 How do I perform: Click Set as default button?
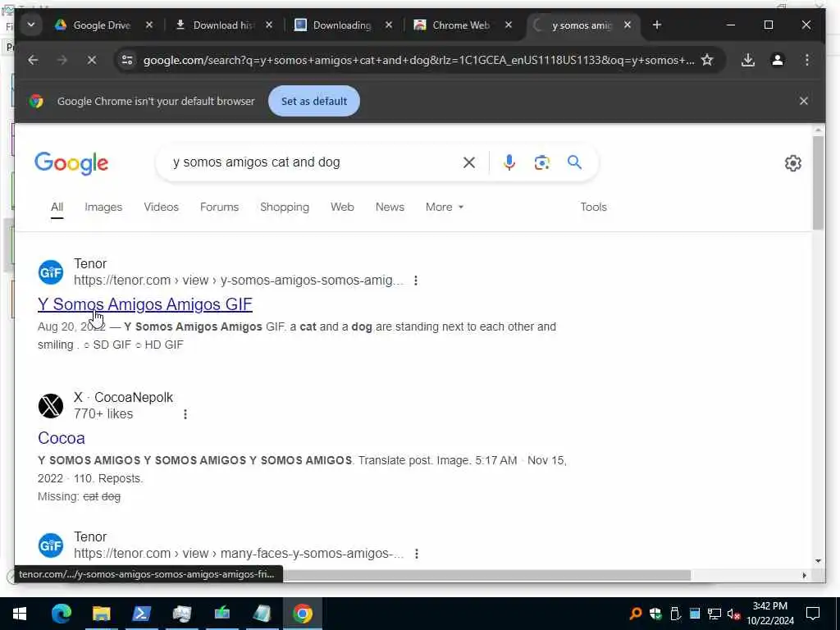(314, 101)
